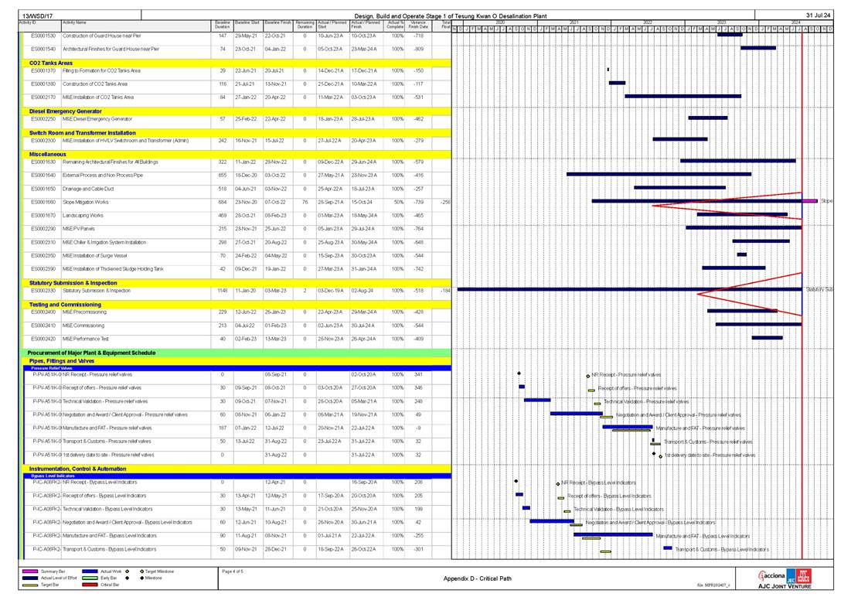Select the NR Receipt Bypass Level Indicators target milestone
Image resolution: width=868 pixels, height=614 pixels.
point(558,484)
